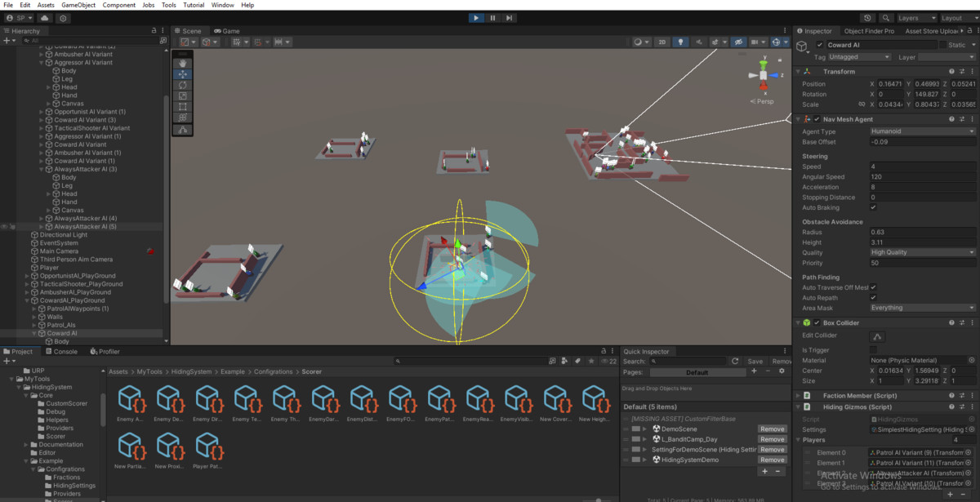Click Save in the Quick Inspector panel

pos(755,360)
